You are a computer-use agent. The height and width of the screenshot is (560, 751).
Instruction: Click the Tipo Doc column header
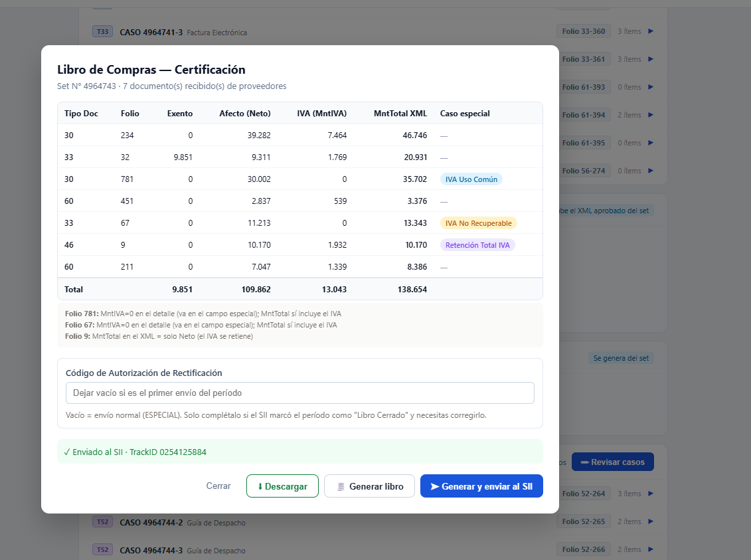(x=81, y=114)
